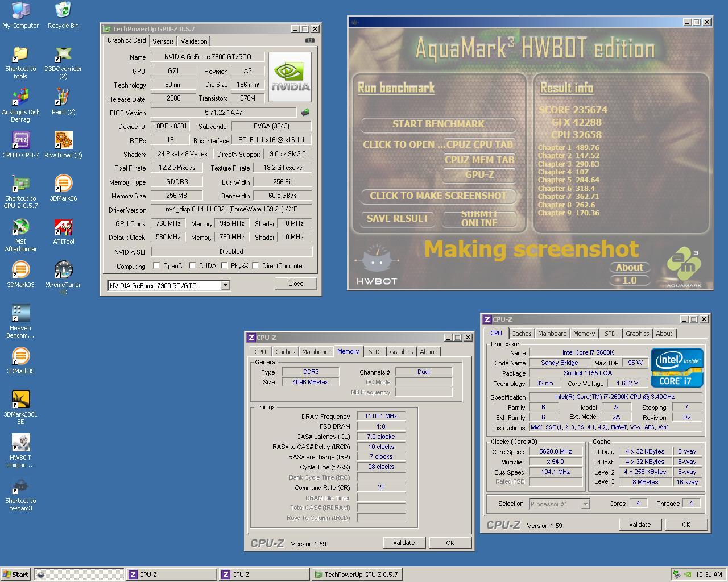Image resolution: width=728 pixels, height=582 pixels.
Task: Click About button in AquaMark
Action: (629, 267)
